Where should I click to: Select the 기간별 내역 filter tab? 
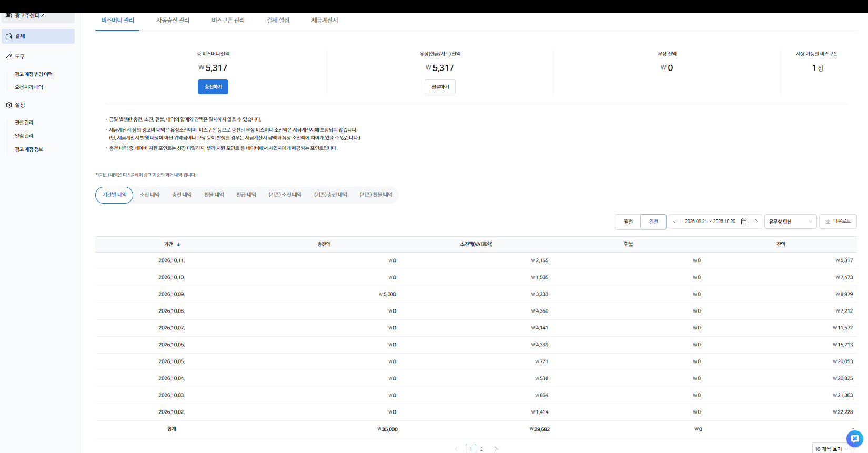[114, 195]
